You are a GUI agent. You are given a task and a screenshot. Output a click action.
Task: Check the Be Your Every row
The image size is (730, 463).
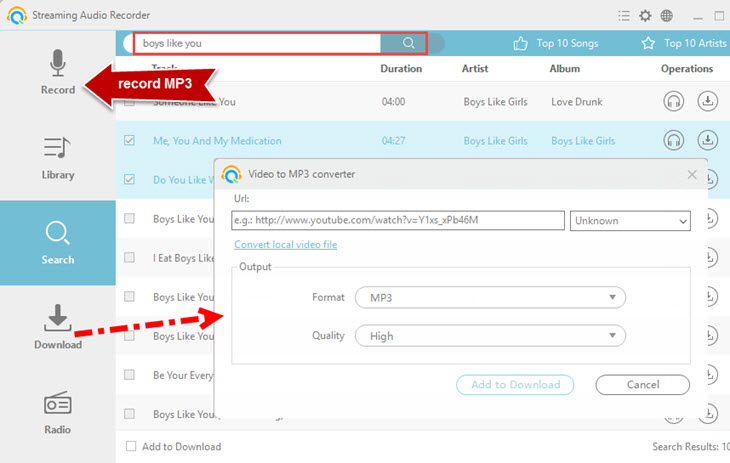(129, 375)
